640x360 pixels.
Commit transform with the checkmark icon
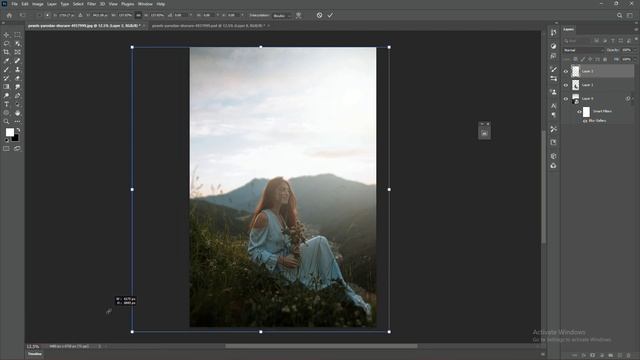[330, 16]
